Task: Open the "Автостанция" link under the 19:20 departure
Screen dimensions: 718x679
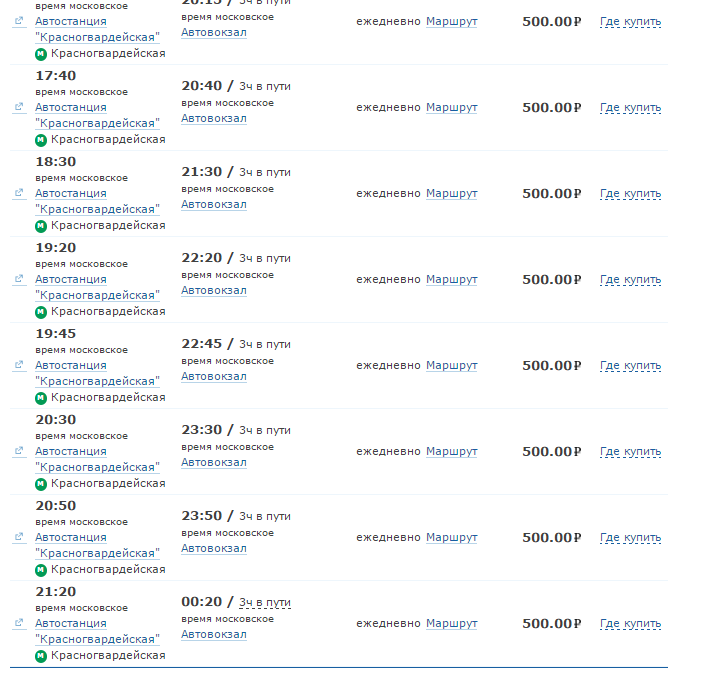Action: point(70,280)
